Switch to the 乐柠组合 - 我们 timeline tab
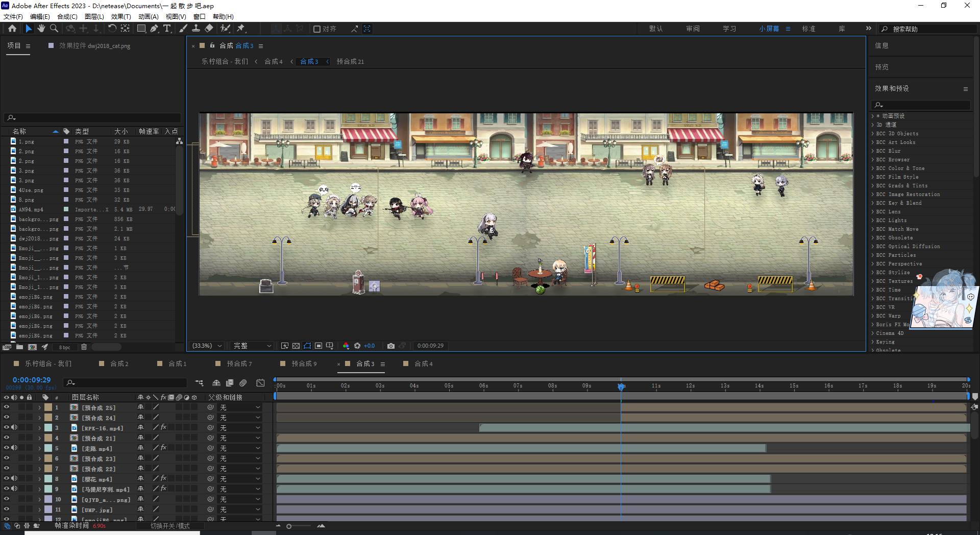This screenshot has height=535, width=980. pos(48,364)
